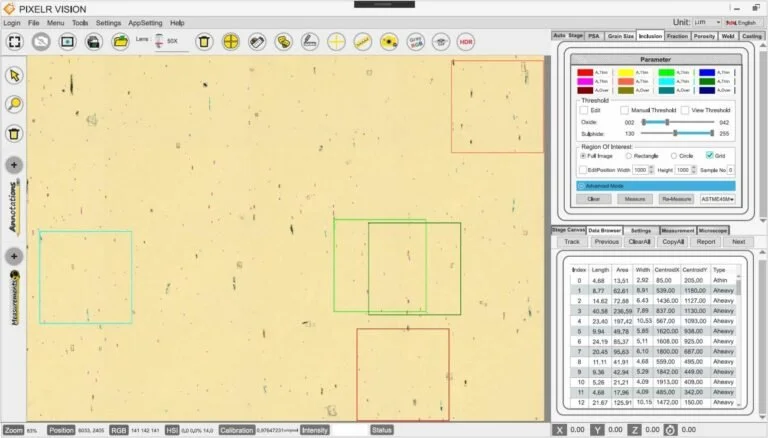Switch to the Data Browser tab
This screenshot has width=768, height=438.
tap(604, 230)
